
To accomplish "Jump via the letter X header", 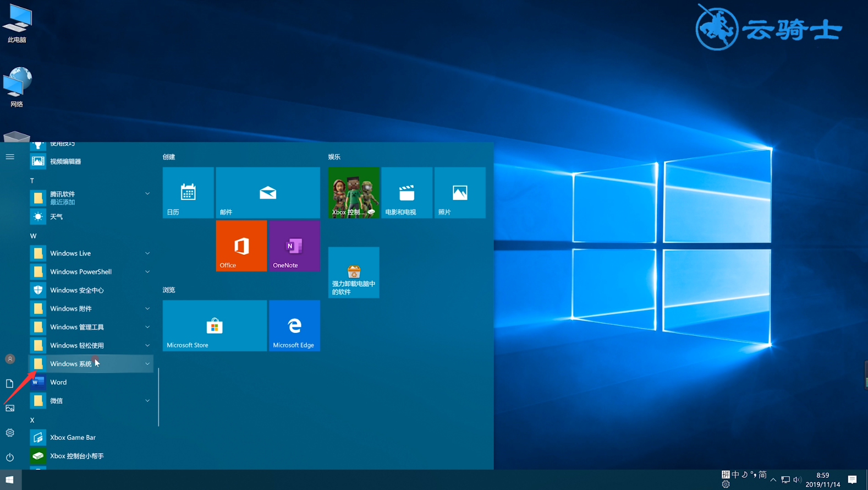I will point(32,420).
